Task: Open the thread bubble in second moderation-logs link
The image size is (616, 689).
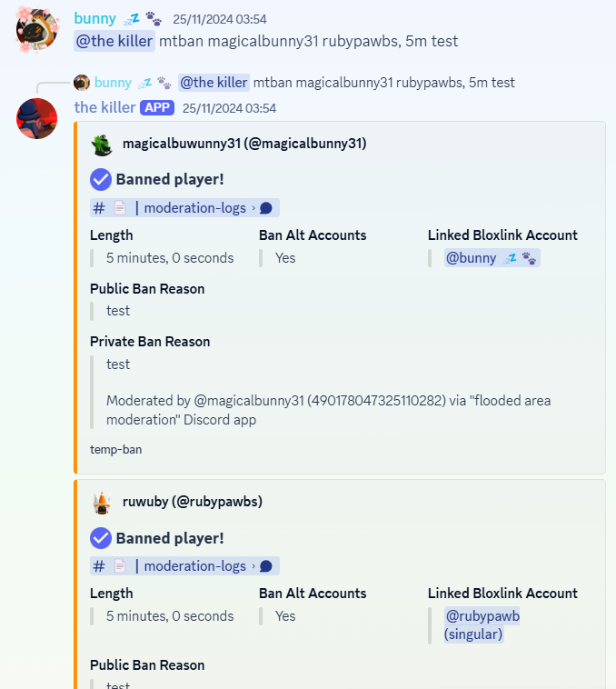Action: point(265,566)
